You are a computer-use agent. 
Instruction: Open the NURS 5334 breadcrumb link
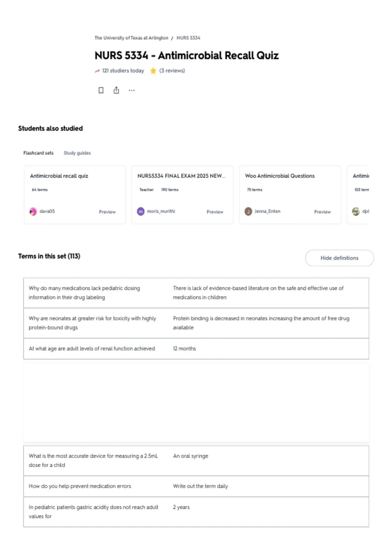coord(188,38)
